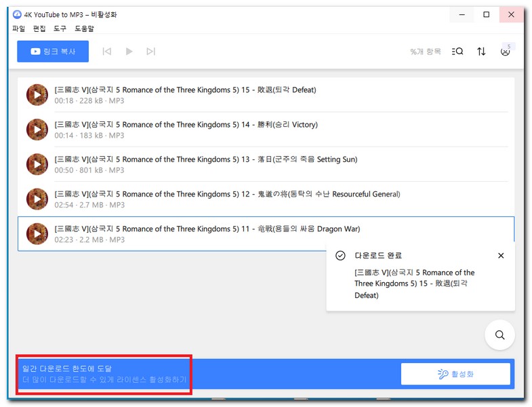The height and width of the screenshot is (407, 532).
Task: Open the smiley downloads-remaining icon
Action: tap(505, 52)
